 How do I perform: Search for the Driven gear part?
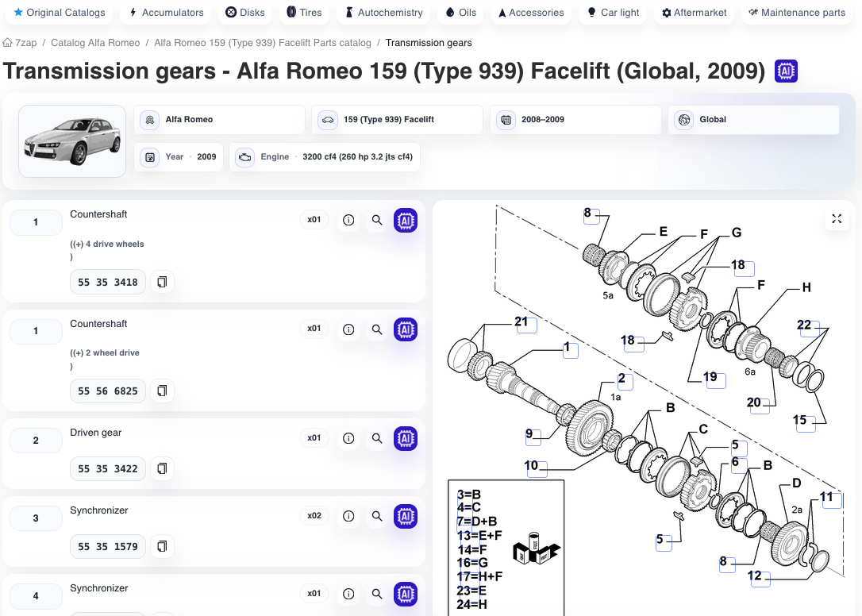pos(377,438)
